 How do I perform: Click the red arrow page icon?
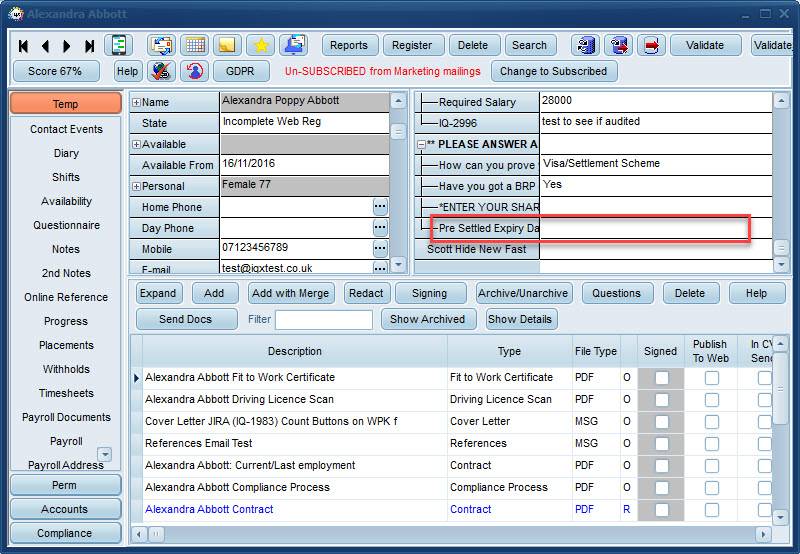pyautogui.click(x=651, y=45)
